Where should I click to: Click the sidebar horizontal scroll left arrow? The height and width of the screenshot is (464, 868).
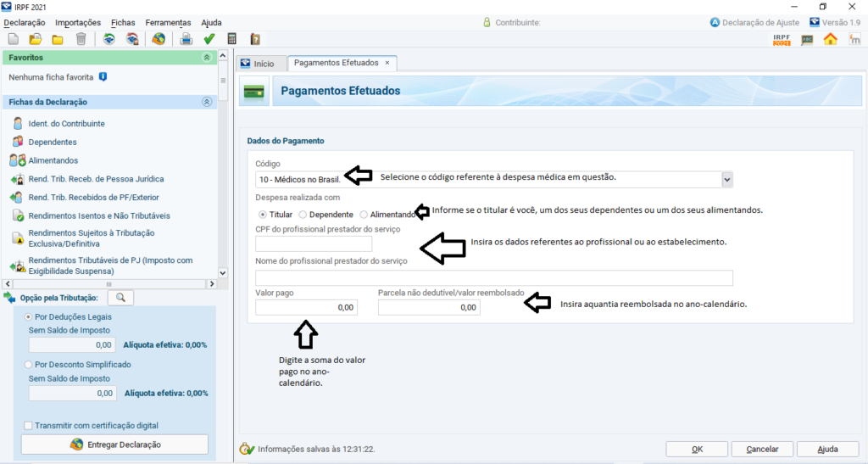[8, 283]
